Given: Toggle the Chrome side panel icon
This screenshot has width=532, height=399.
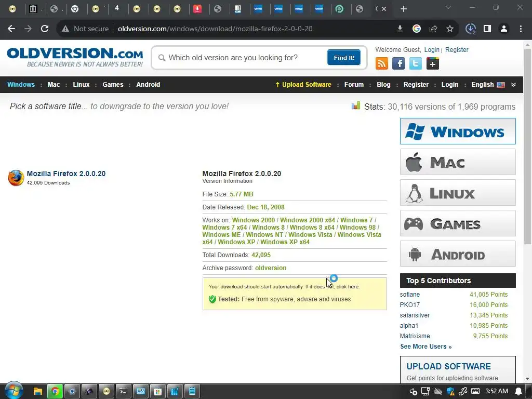Looking at the screenshot, I should coord(487,29).
